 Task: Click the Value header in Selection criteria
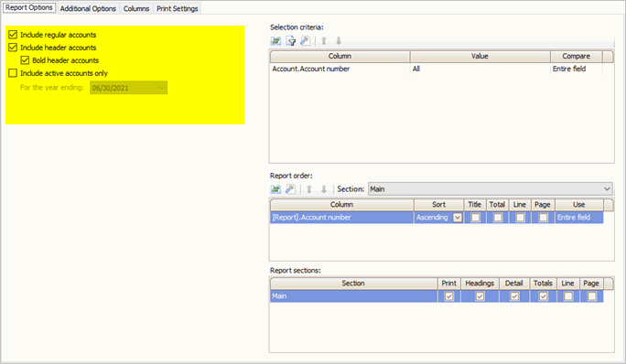tap(480, 57)
